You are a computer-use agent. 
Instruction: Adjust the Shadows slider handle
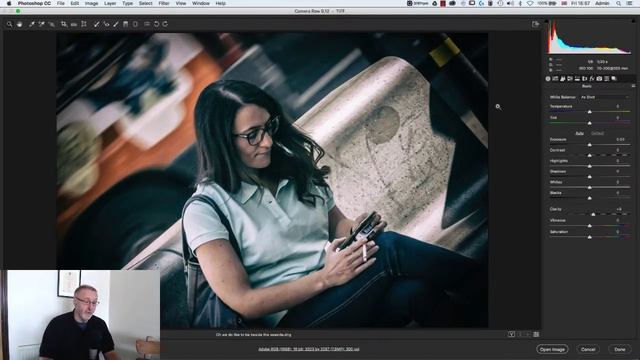pyautogui.click(x=589, y=177)
